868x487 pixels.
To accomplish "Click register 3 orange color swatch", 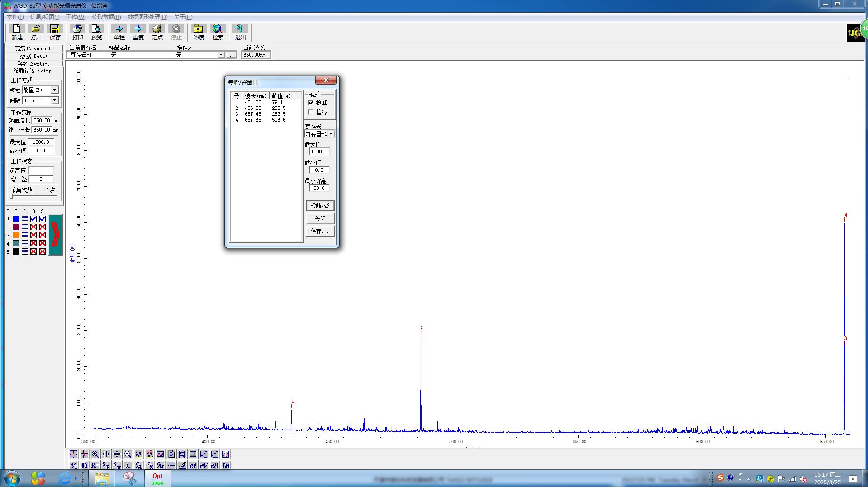I will click(16, 235).
